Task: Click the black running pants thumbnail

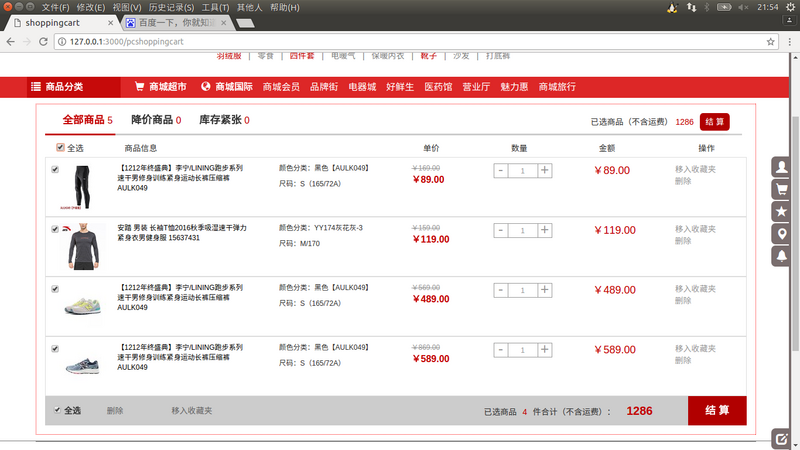Action: tap(82, 187)
